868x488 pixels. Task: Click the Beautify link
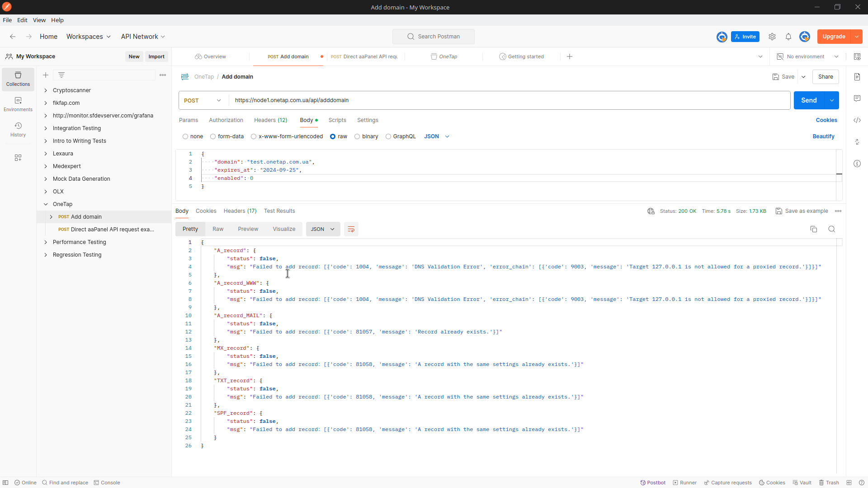coord(823,136)
